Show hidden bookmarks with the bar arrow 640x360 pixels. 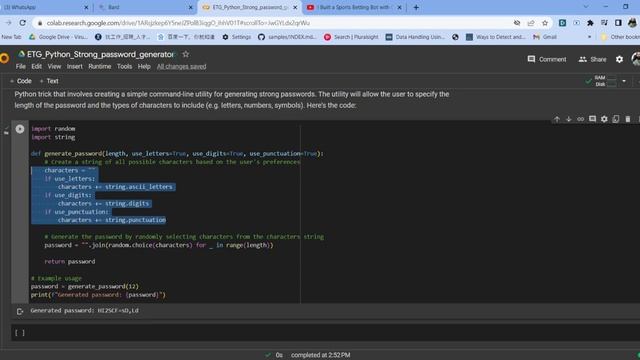[589, 37]
